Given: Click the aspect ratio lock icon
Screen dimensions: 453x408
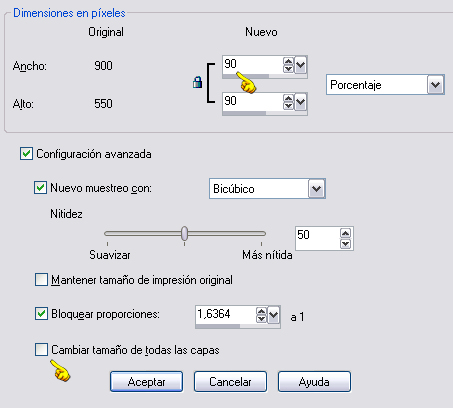Looking at the screenshot, I should [198, 82].
